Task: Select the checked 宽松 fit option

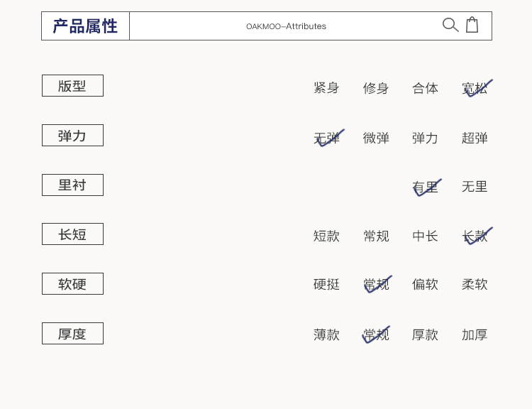Action: point(475,88)
